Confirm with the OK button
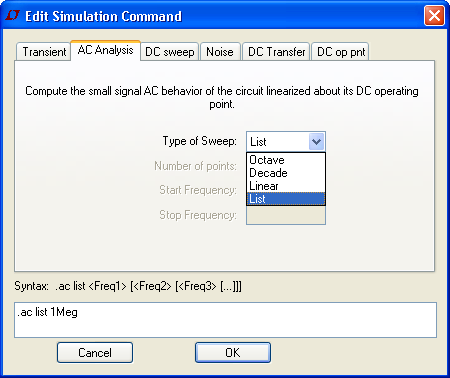Image resolution: width=450 pixels, height=378 pixels. tap(233, 353)
